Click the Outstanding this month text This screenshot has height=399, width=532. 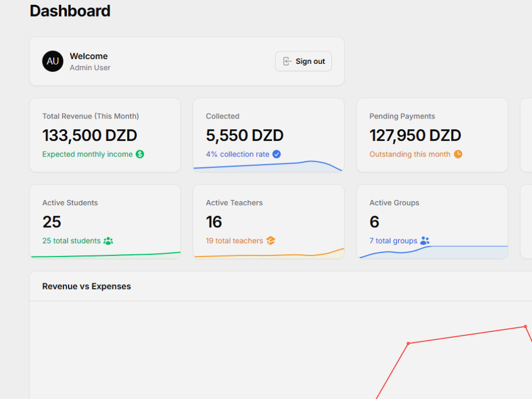[410, 154]
